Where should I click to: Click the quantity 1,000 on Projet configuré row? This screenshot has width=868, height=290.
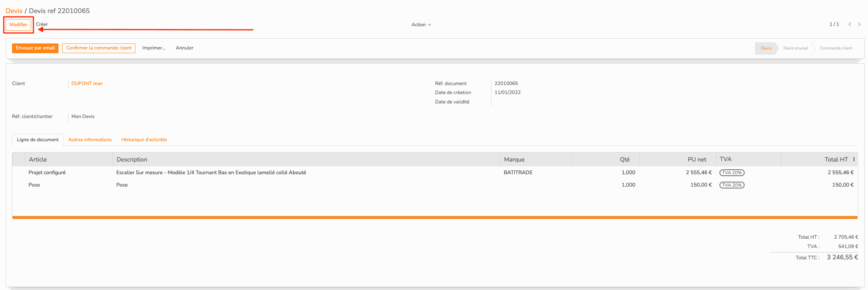pyautogui.click(x=628, y=173)
